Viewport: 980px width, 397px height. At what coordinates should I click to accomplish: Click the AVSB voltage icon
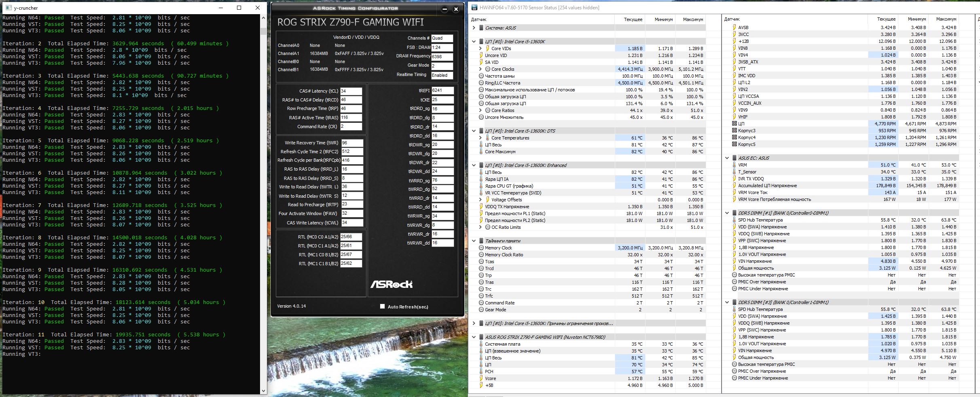coord(734,27)
